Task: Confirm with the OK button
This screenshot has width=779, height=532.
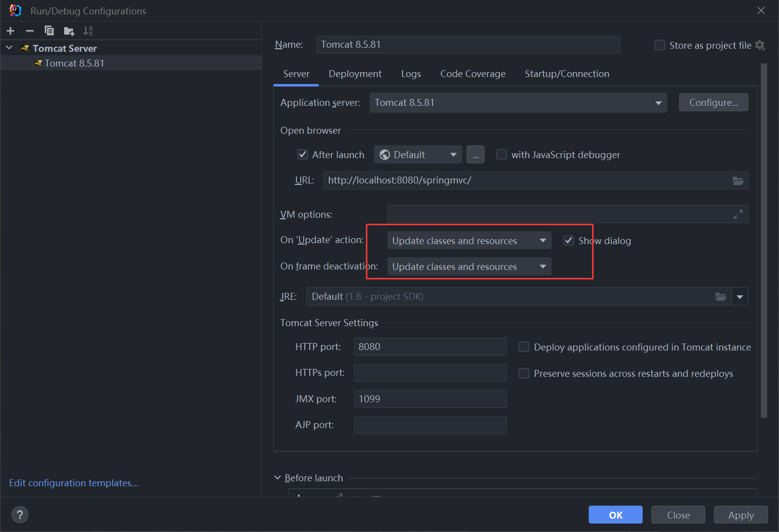Action: click(615, 515)
